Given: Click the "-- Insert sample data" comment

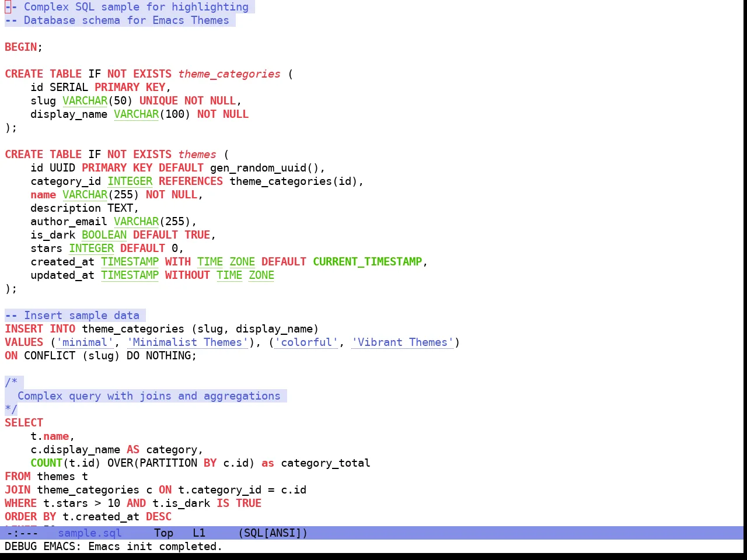Looking at the screenshot, I should pyautogui.click(x=72, y=316).
